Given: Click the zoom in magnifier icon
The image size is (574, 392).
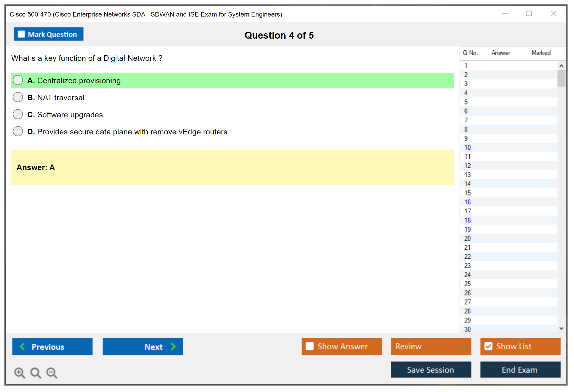Looking at the screenshot, I should tap(19, 373).
